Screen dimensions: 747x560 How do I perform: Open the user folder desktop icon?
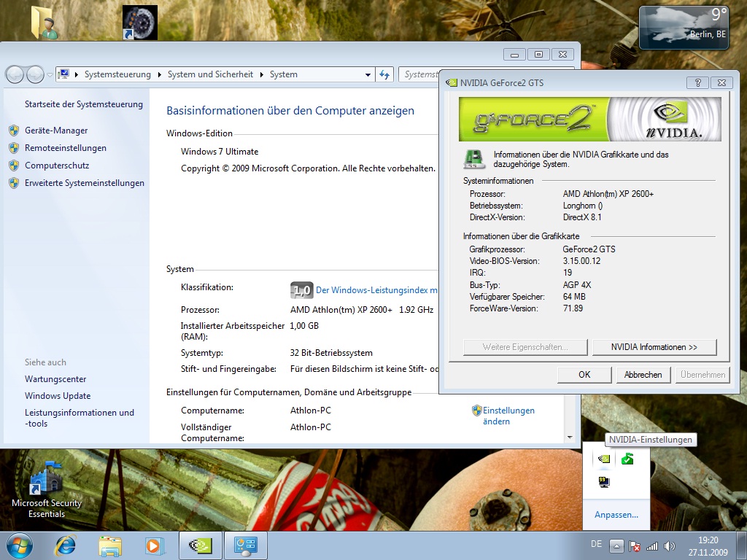coord(44,23)
